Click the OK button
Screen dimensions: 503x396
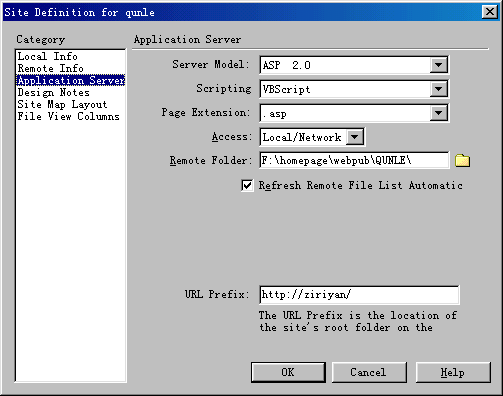(288, 372)
